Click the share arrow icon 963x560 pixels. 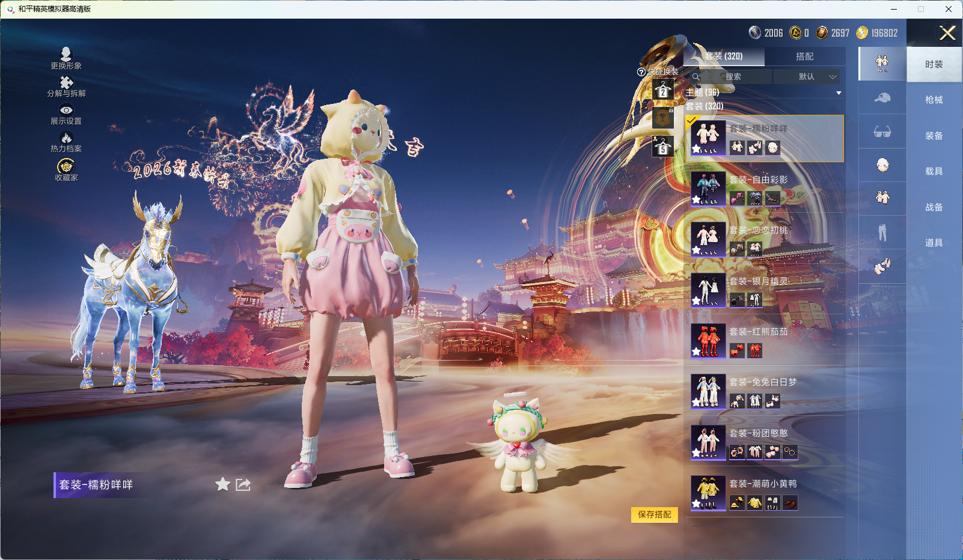243,484
